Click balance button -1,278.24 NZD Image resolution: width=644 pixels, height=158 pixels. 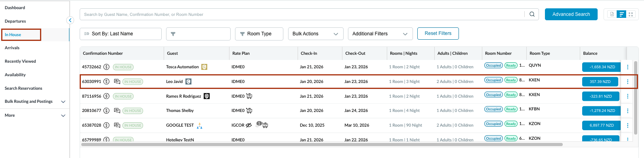point(602,111)
